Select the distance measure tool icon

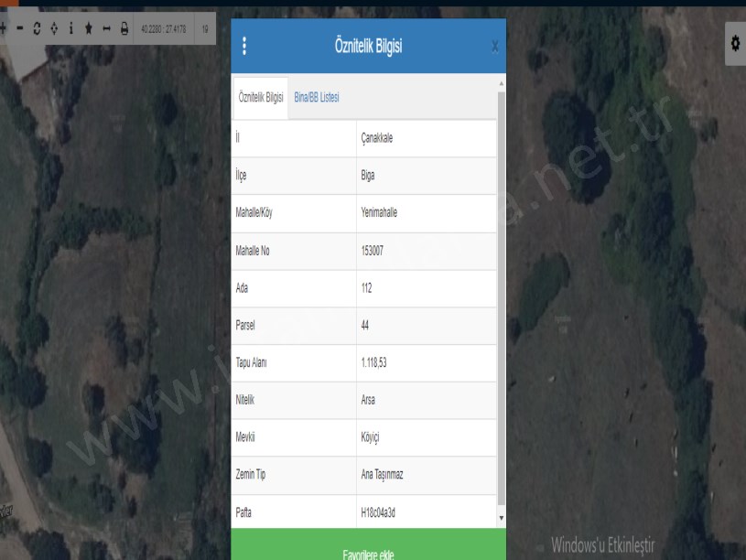pyautogui.click(x=106, y=29)
